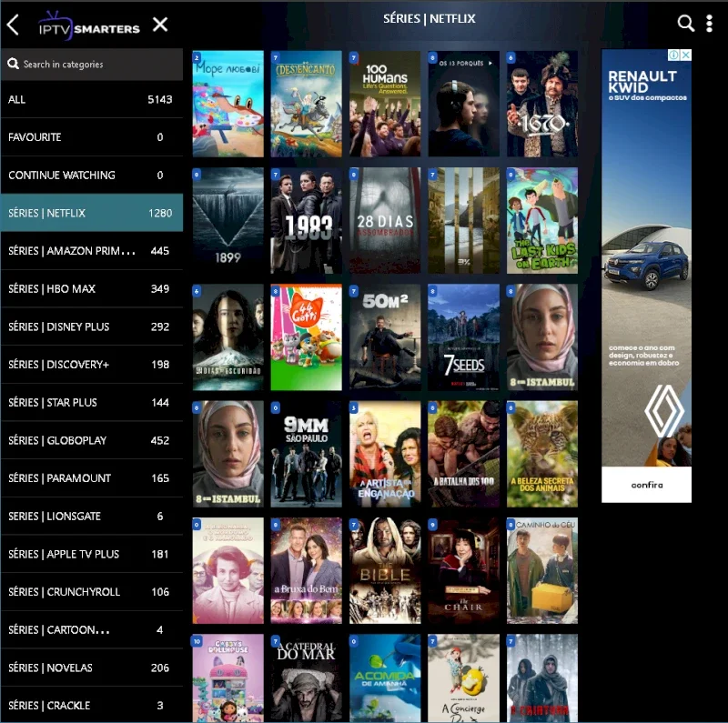Open the FAVOURITE category
The image size is (728, 723).
pyautogui.click(x=92, y=137)
